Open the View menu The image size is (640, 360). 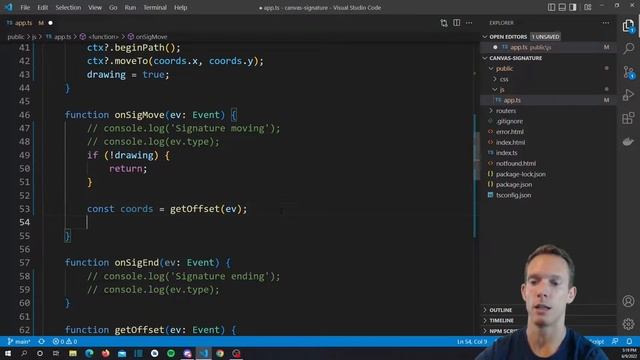95,7
